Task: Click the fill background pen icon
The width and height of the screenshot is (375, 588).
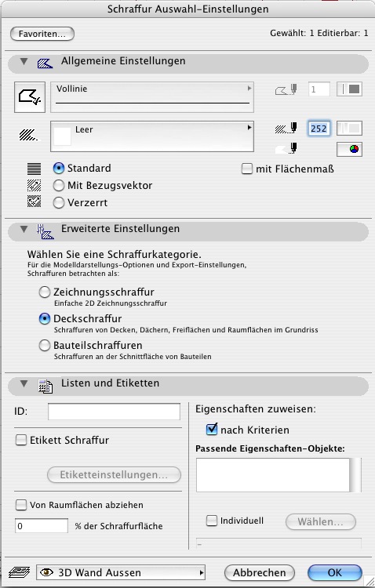Action: point(286,149)
